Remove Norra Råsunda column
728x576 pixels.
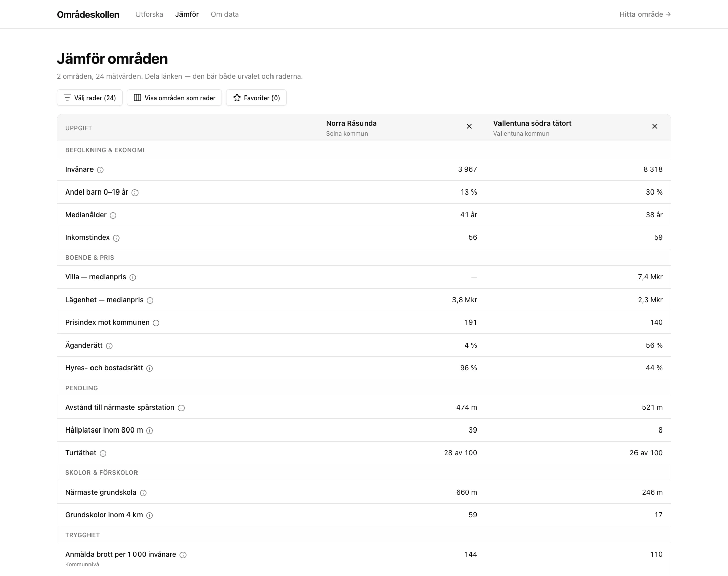tap(469, 126)
